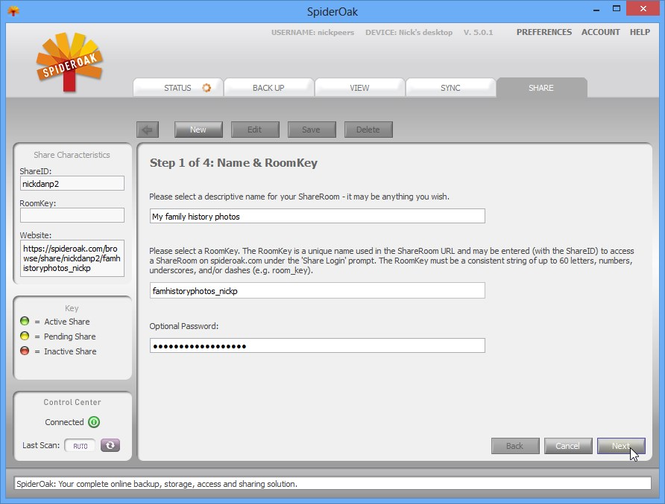This screenshot has height=504, width=665.
Task: Click the 'USERNAME: nickpeers' text
Action: [313, 32]
